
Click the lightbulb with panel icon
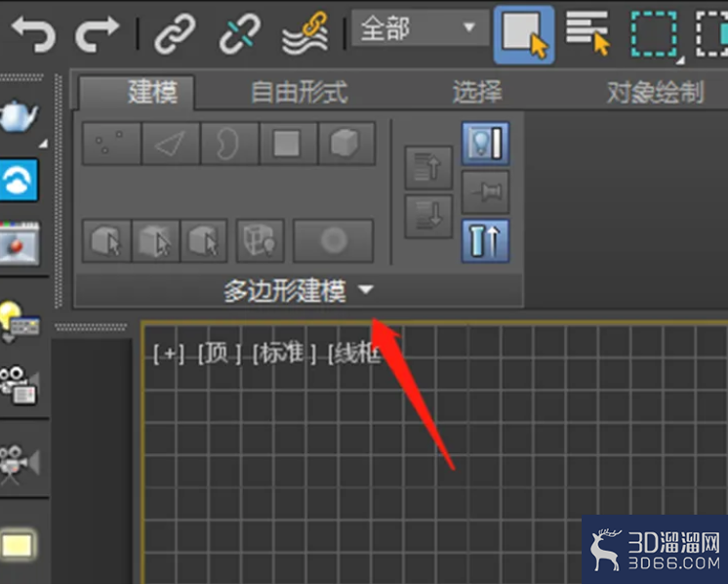point(20,320)
